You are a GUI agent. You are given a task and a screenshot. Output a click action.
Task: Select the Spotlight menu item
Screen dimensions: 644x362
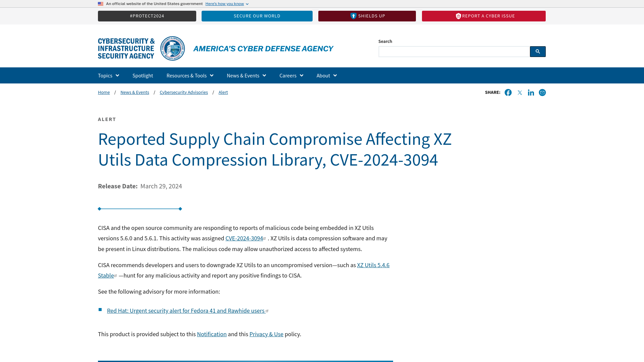coord(143,75)
